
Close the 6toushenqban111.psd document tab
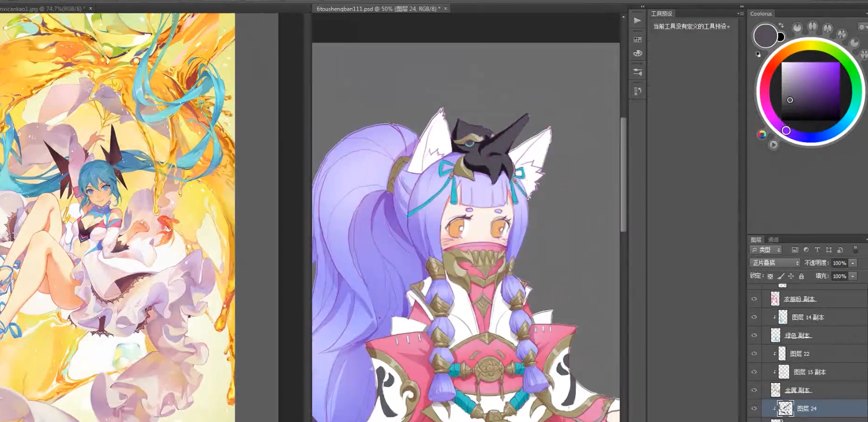[x=445, y=9]
